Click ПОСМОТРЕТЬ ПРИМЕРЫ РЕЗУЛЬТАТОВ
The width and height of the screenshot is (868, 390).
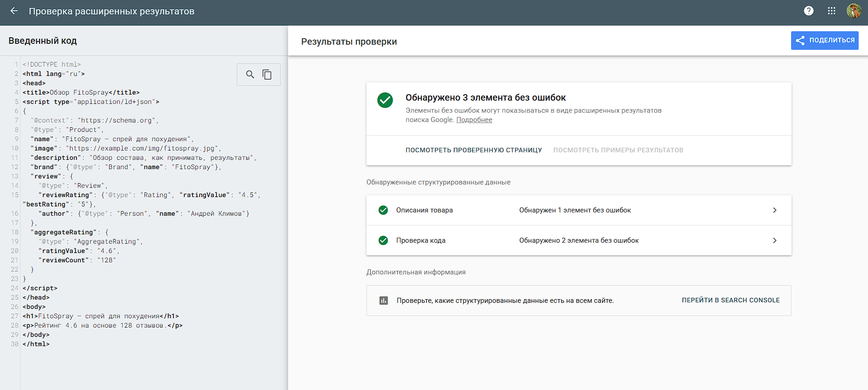click(618, 150)
